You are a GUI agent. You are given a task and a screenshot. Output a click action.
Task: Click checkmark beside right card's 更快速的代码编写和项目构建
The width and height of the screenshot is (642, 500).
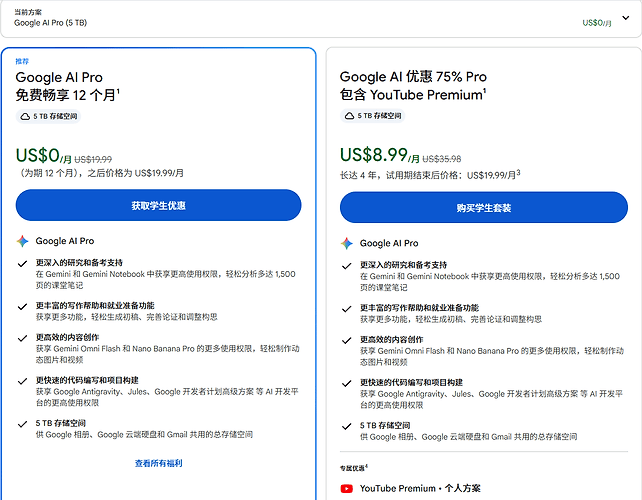tap(346, 383)
